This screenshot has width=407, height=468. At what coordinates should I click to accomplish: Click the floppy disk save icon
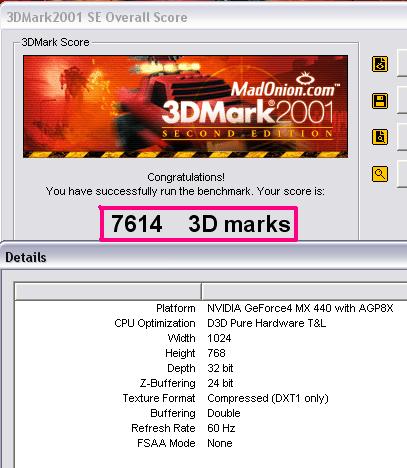380,101
